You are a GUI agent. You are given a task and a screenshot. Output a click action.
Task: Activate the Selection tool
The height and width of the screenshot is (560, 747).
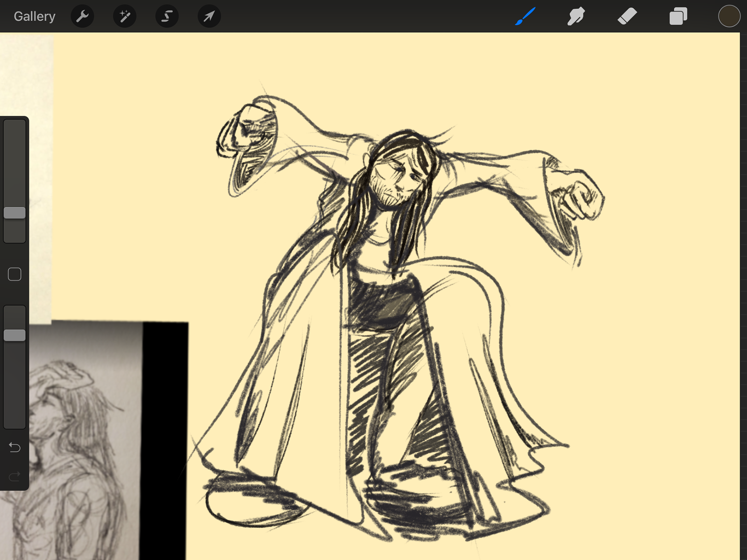pos(167,16)
